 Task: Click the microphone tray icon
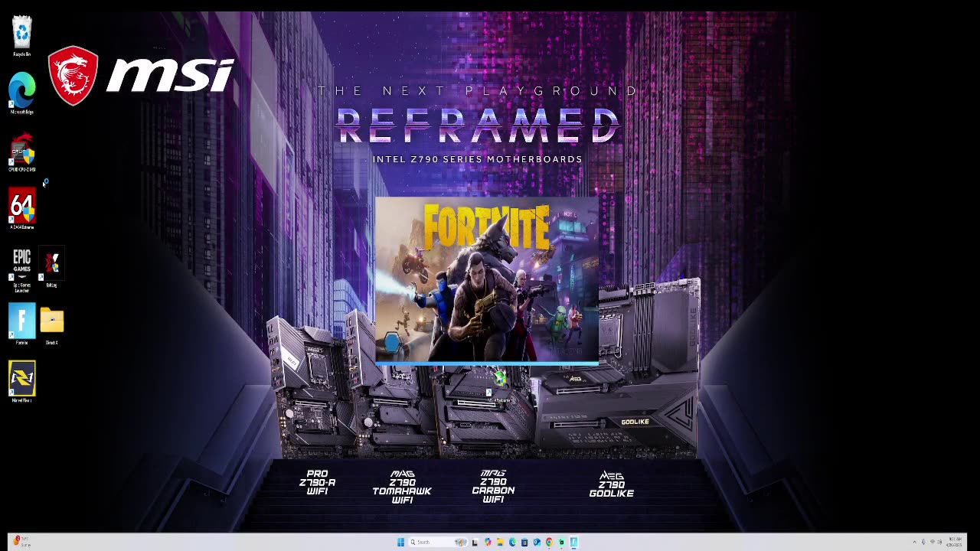click(x=923, y=542)
